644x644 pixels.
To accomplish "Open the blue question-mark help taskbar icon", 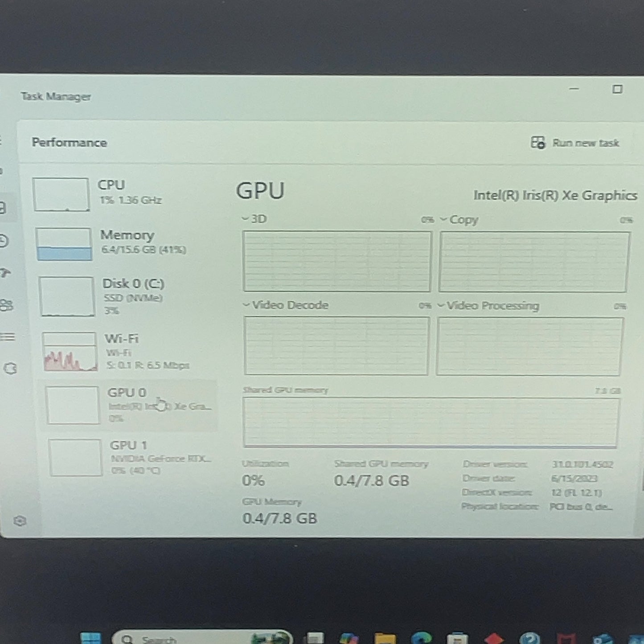I will pyautogui.click(x=530, y=638).
